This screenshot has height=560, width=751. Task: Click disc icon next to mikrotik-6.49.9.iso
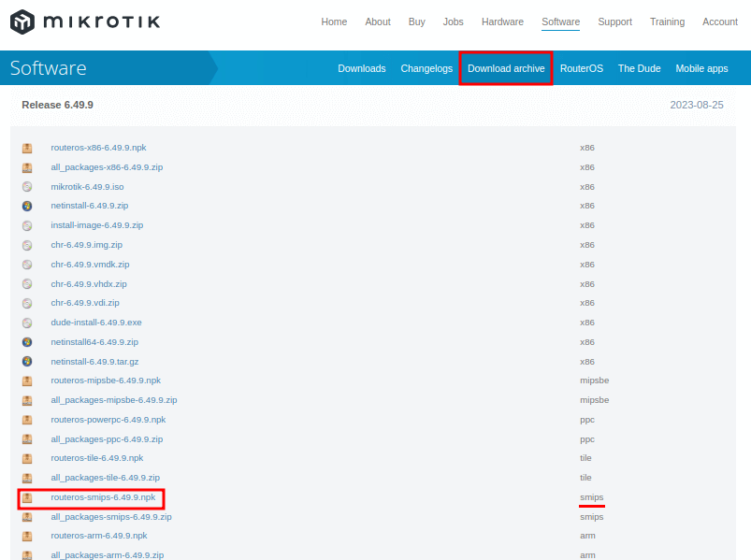click(x=27, y=187)
